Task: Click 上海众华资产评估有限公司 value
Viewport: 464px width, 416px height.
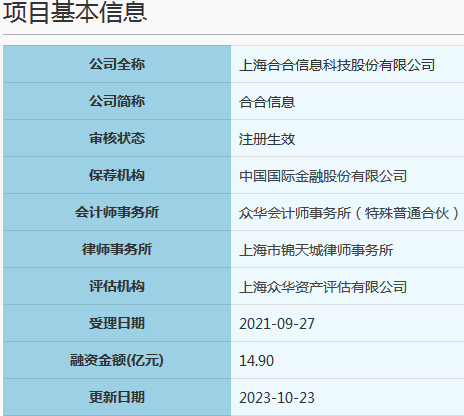Action: [x=323, y=287]
